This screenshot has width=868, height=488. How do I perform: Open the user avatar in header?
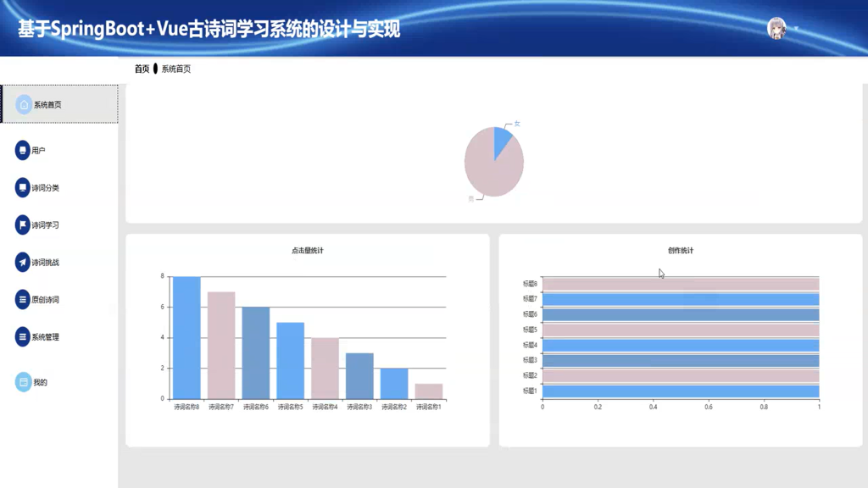(x=776, y=28)
